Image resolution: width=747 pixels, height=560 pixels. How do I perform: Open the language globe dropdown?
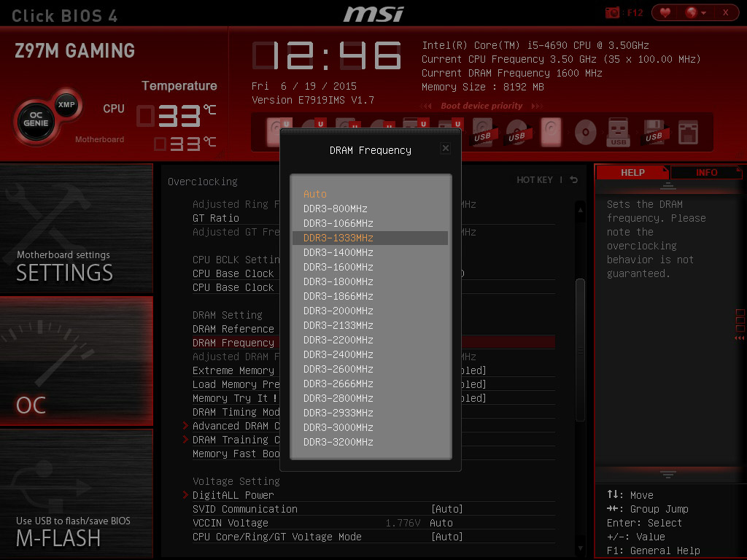click(695, 13)
